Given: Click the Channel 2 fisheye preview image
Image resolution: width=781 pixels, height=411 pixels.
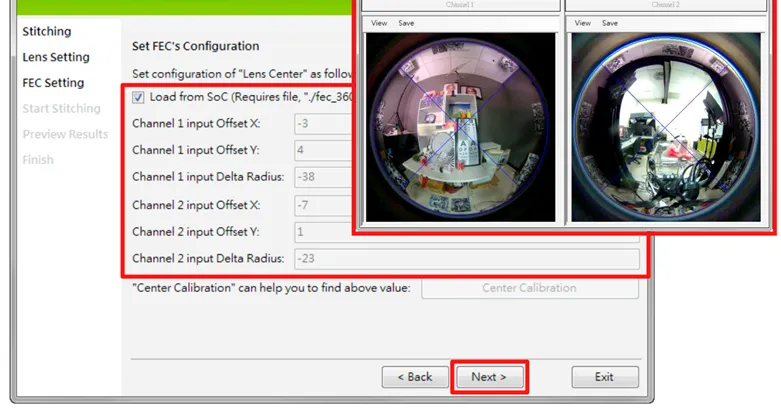Looking at the screenshot, I should (666, 127).
